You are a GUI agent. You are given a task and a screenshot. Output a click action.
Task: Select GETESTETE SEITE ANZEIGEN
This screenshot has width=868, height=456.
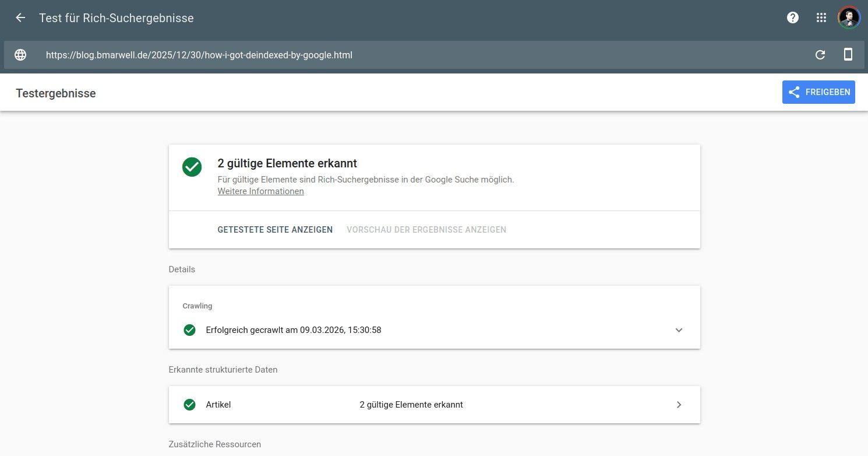[x=275, y=230]
